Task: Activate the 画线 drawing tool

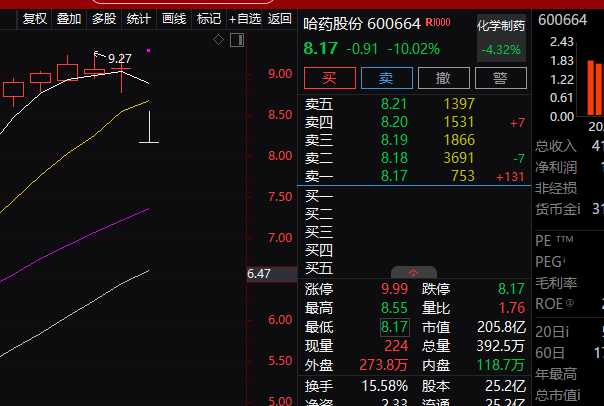Action: click(174, 19)
